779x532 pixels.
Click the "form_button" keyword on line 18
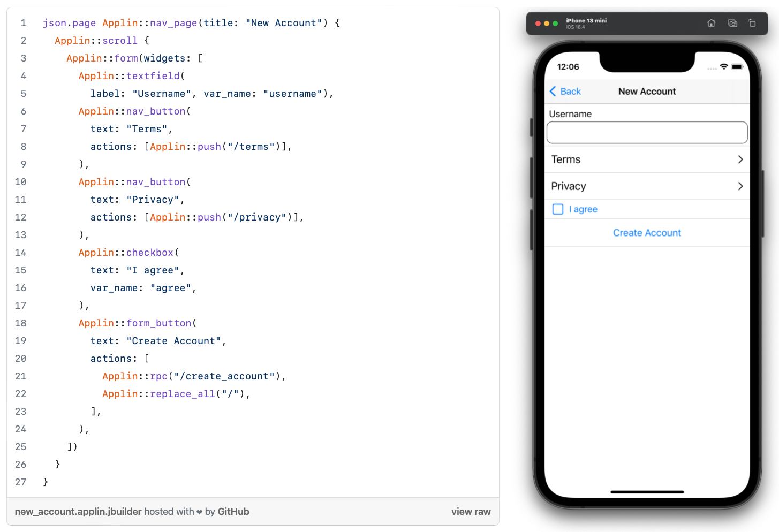(159, 323)
